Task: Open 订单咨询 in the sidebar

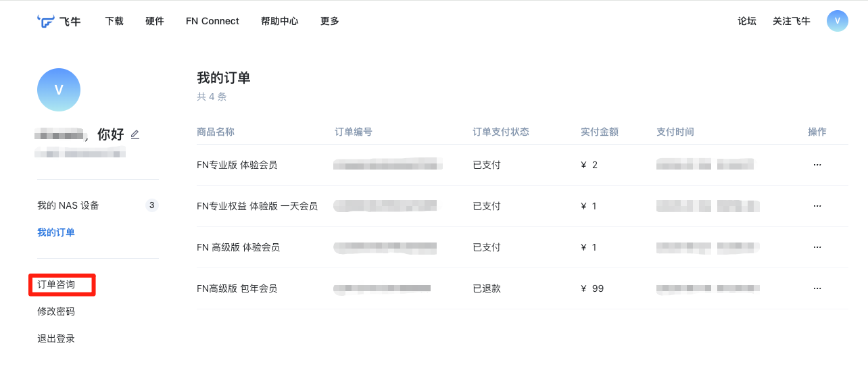Action: (x=56, y=285)
